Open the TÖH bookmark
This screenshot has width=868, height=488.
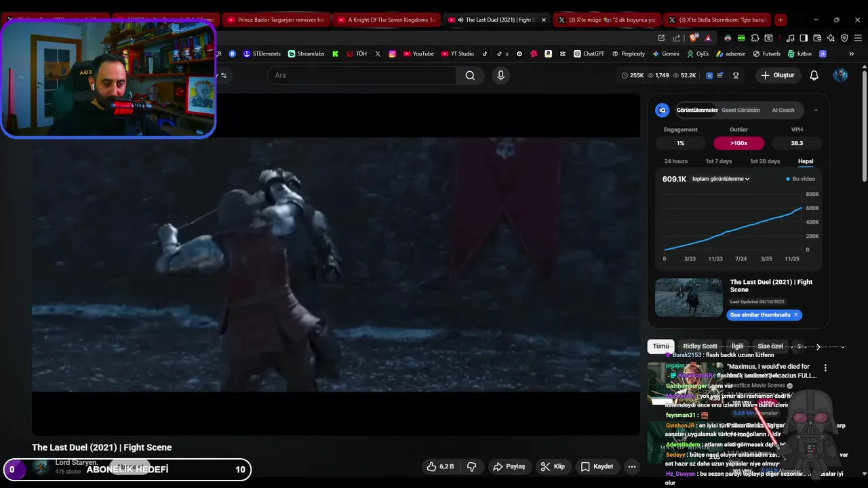[357, 54]
